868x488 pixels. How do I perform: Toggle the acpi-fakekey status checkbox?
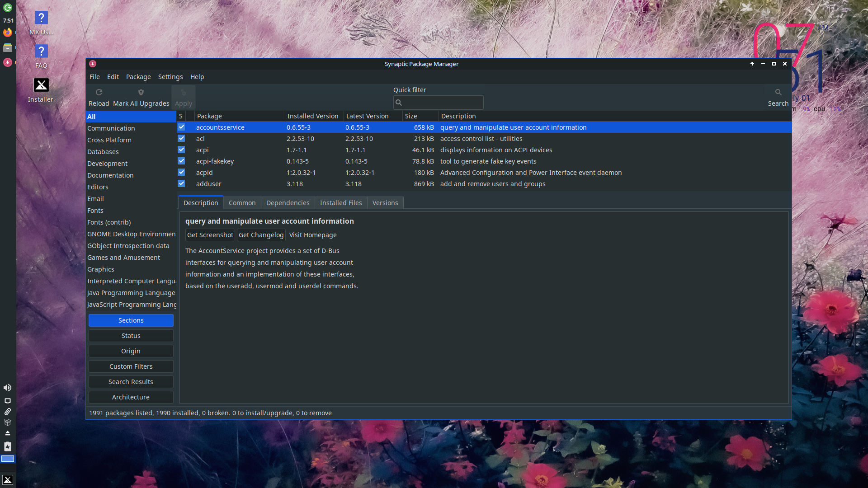181,161
